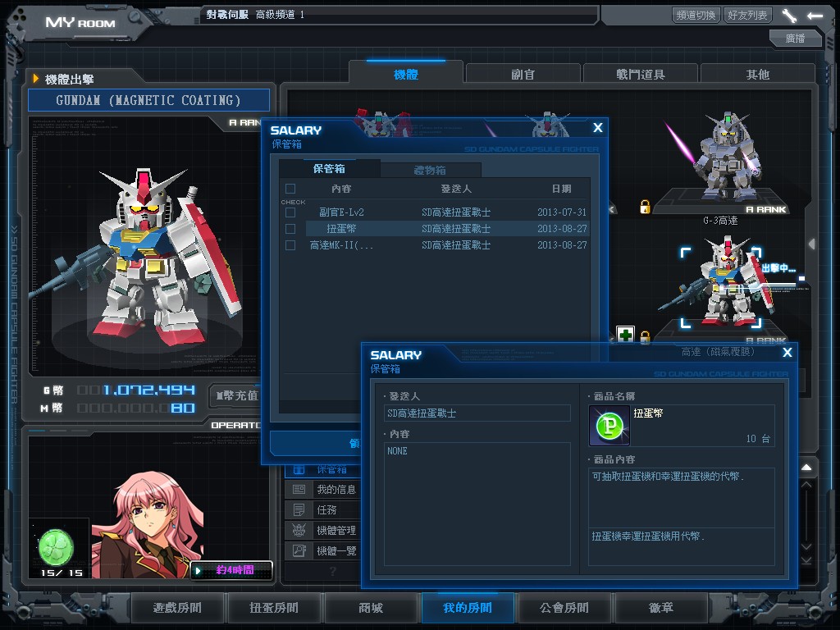Click the back arrow icon
This screenshot has width=840, height=630.
tap(815, 16)
